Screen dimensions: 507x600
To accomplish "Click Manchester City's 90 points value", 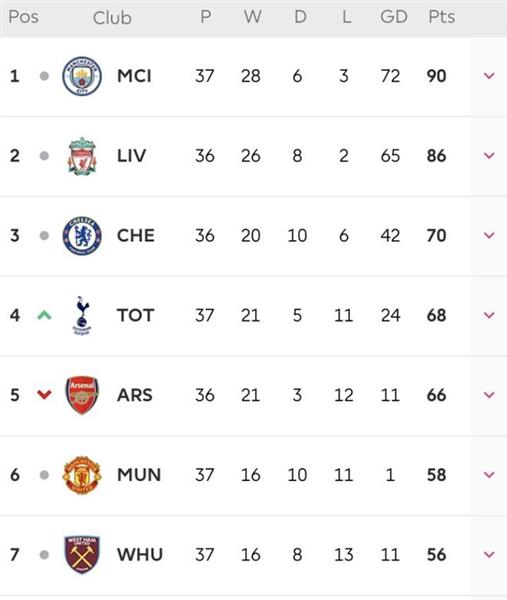I will 437,76.
